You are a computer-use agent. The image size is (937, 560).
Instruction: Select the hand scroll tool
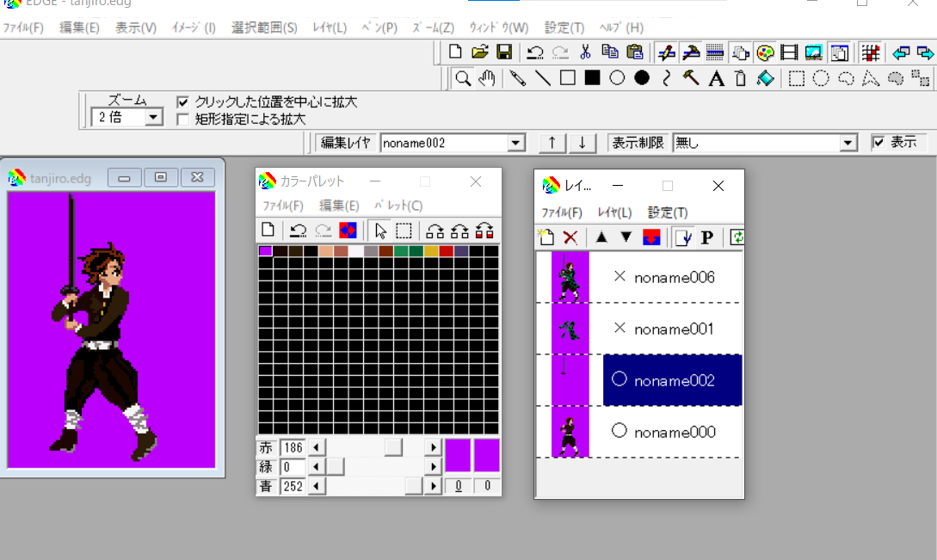tap(487, 78)
